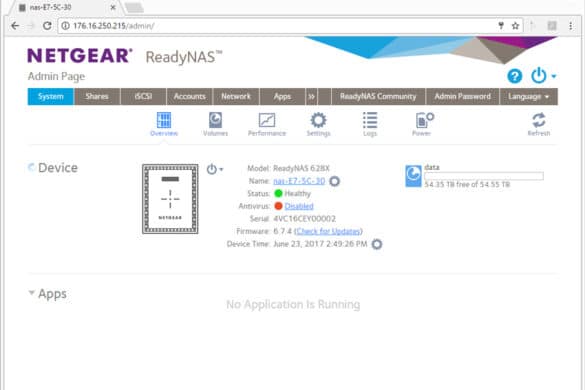Click the header power icon

point(538,76)
